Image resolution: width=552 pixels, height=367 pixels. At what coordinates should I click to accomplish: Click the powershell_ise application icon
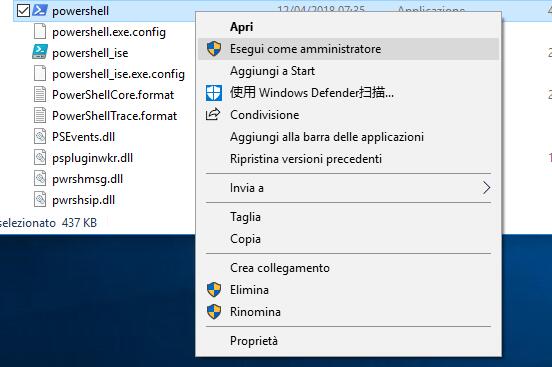click(40, 52)
